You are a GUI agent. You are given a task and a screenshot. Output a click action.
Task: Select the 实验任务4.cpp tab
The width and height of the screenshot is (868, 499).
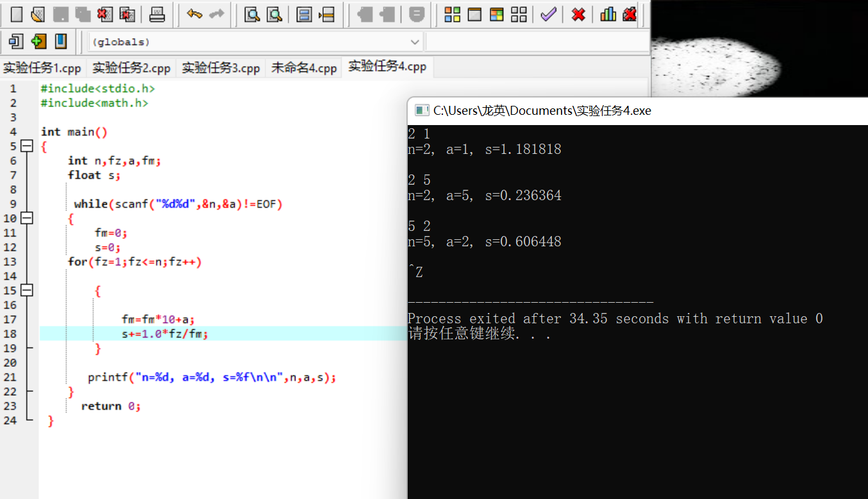point(387,66)
